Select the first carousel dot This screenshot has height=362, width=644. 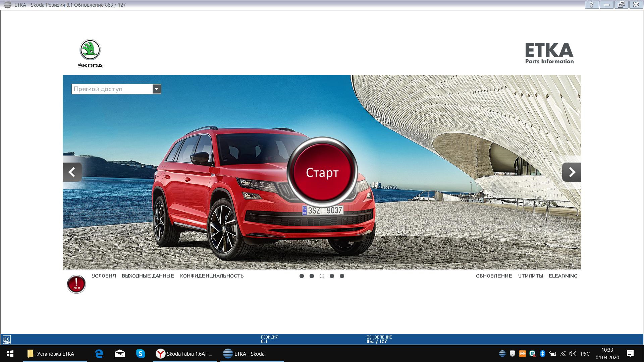click(x=302, y=276)
